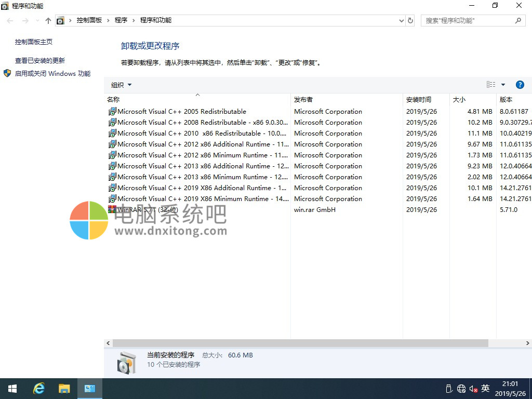Go up one folder level
The image size is (532, 399).
tap(48, 21)
